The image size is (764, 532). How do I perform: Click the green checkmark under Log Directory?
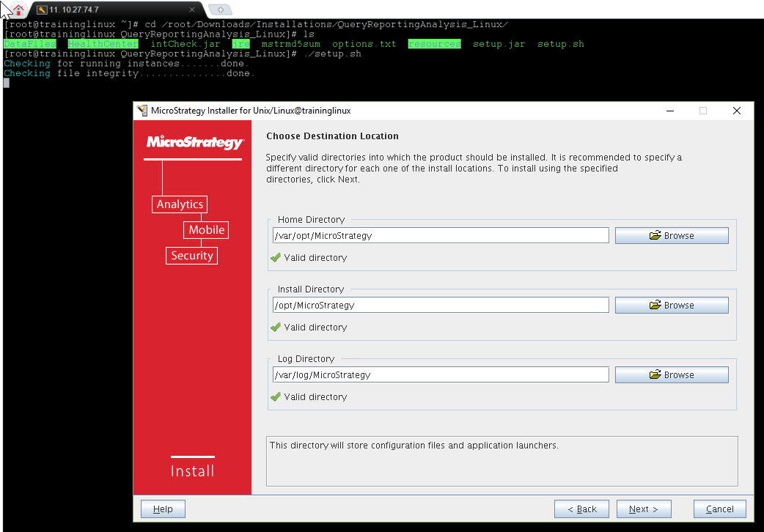[276, 396]
